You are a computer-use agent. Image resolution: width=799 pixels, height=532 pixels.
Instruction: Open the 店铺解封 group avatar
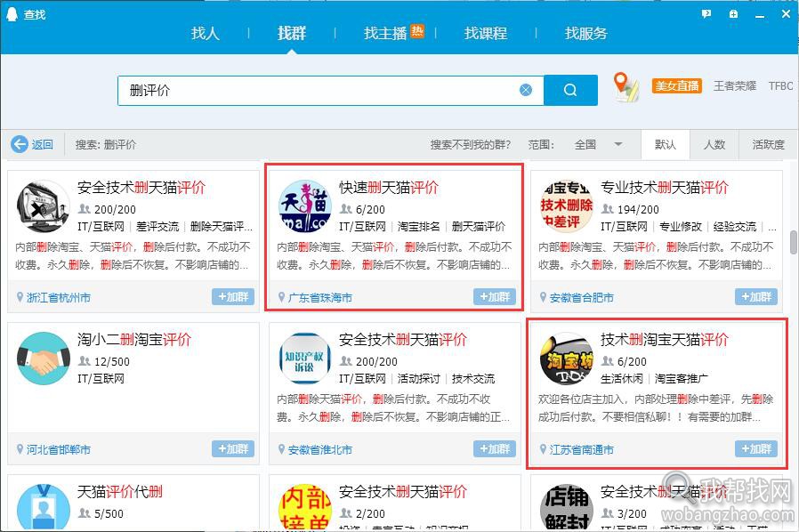567,507
